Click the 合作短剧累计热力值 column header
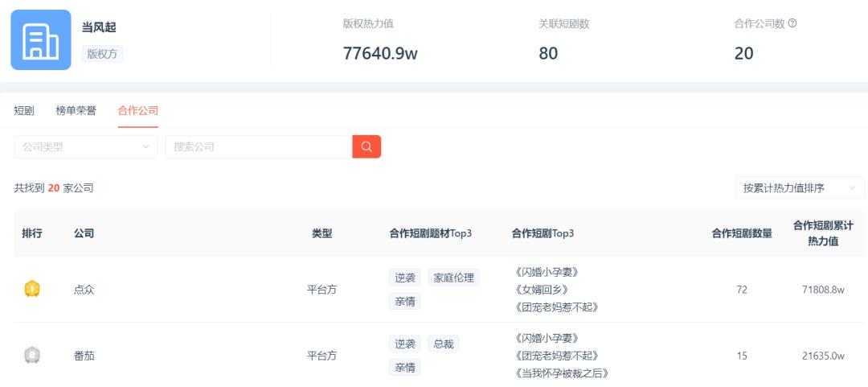 tap(823, 233)
